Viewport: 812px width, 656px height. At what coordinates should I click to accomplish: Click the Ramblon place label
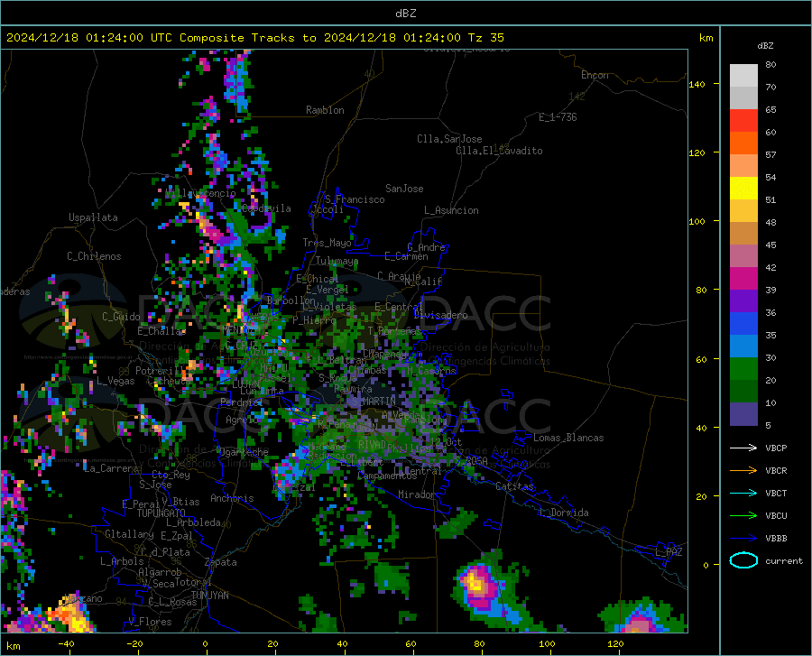point(325,110)
